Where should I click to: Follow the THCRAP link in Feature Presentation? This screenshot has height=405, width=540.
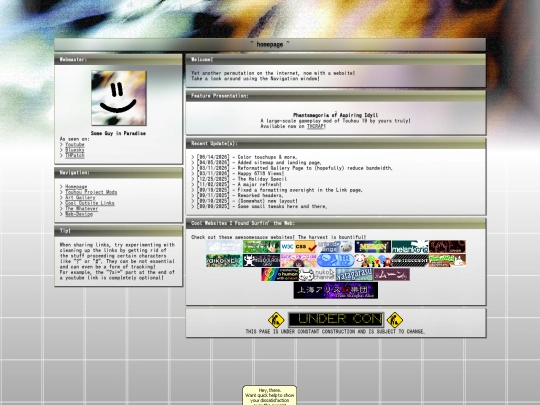pos(315,126)
